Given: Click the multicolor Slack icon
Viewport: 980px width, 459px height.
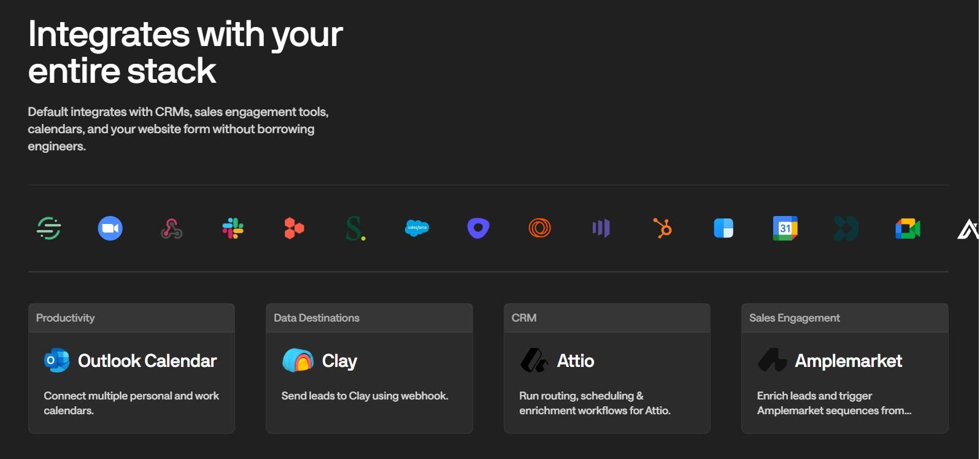Looking at the screenshot, I should click(x=233, y=228).
